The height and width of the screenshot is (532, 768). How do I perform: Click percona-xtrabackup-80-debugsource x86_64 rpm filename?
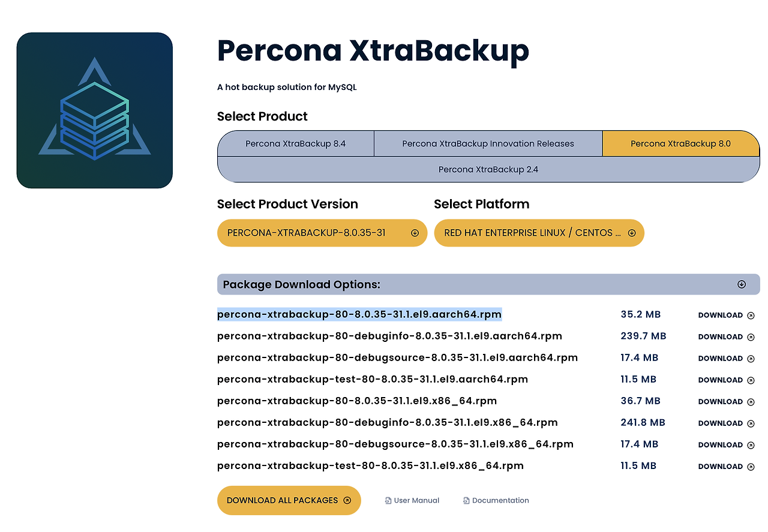coord(395,444)
